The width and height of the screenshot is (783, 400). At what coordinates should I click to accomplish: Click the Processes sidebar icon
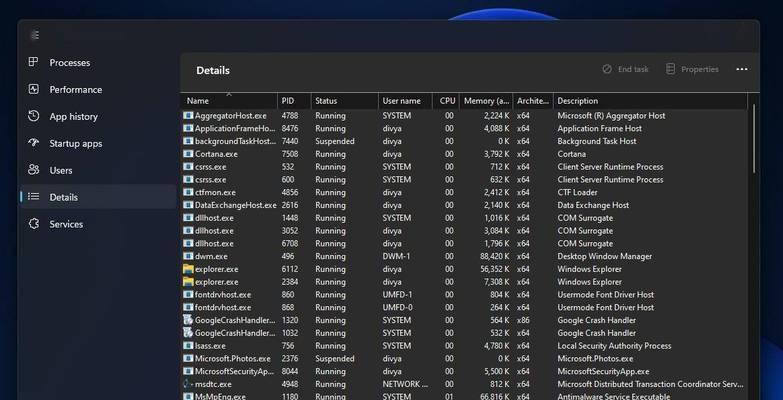33,62
